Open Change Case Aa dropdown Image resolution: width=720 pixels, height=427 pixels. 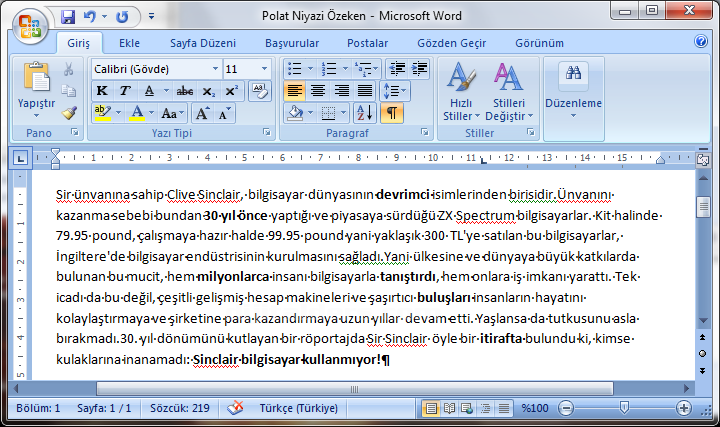pos(172,113)
